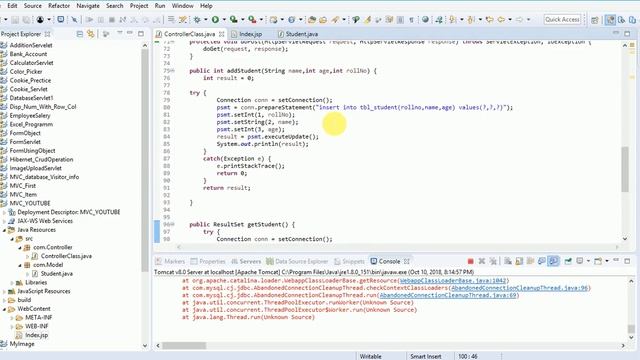Open the Project menu
The width and height of the screenshot is (640, 360).
coord(139,6)
